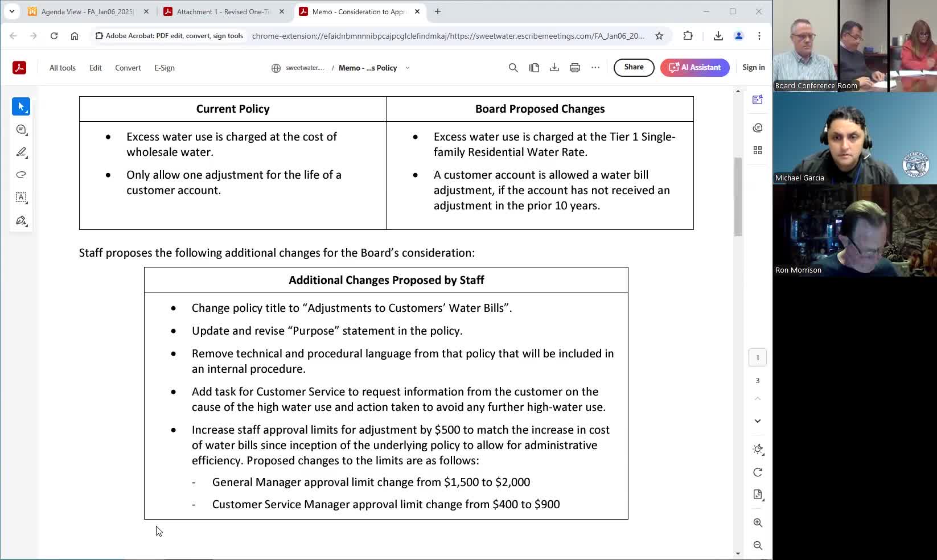Screen dimensions: 937x560
Task: Select the Add text box tool
Action: (21, 197)
